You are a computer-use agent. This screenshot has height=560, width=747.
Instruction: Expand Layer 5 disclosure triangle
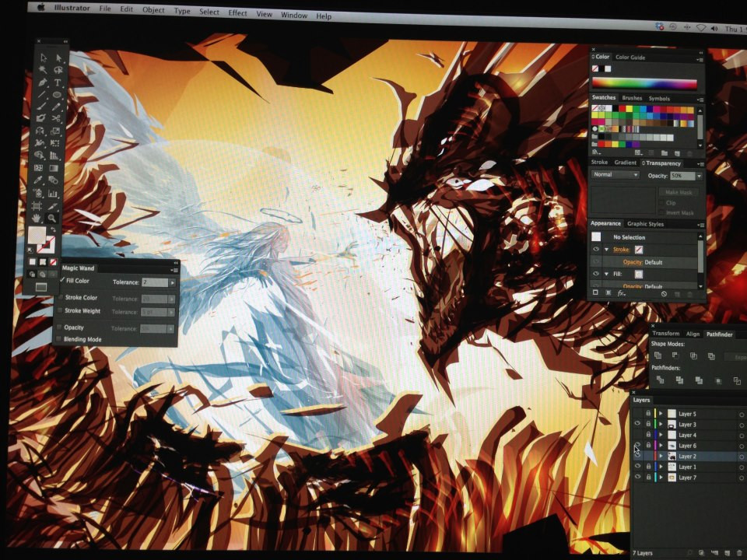pos(661,414)
